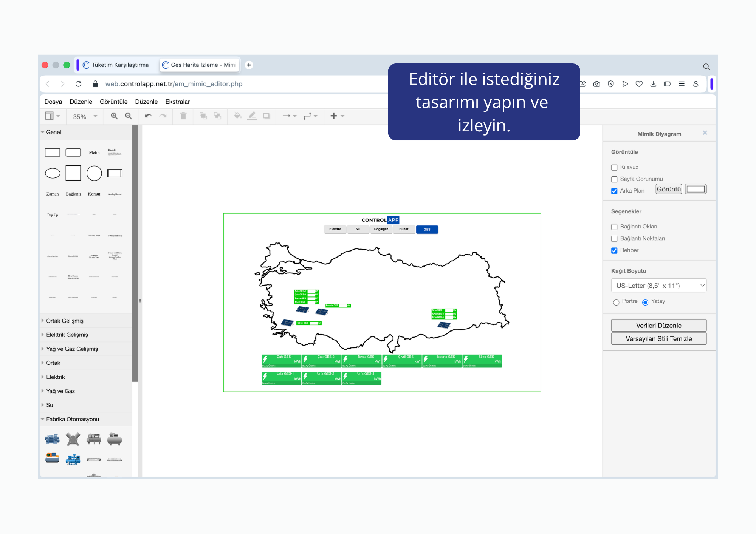Select the Portre orientation
The image size is (756, 534).
click(x=616, y=302)
